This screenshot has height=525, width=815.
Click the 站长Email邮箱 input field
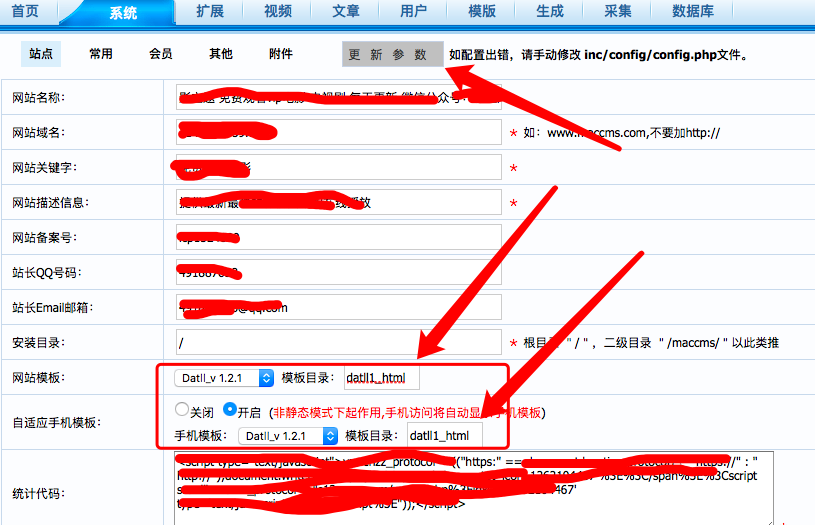pyautogui.click(x=339, y=307)
